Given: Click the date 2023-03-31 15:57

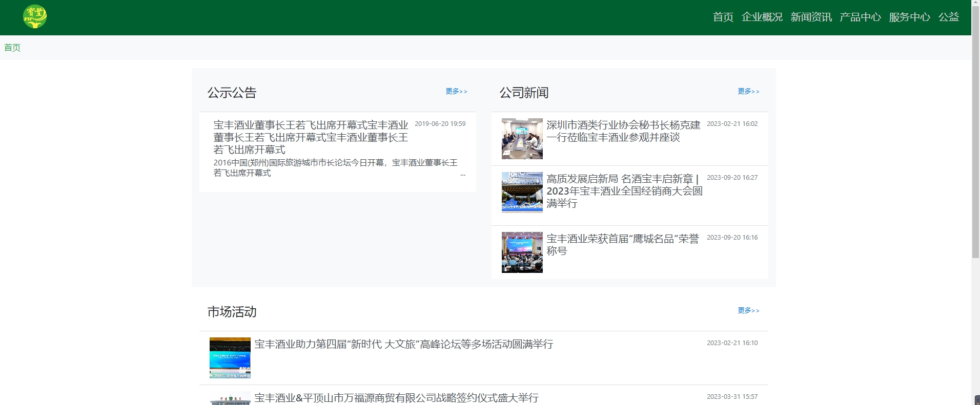Looking at the screenshot, I should (732, 397).
